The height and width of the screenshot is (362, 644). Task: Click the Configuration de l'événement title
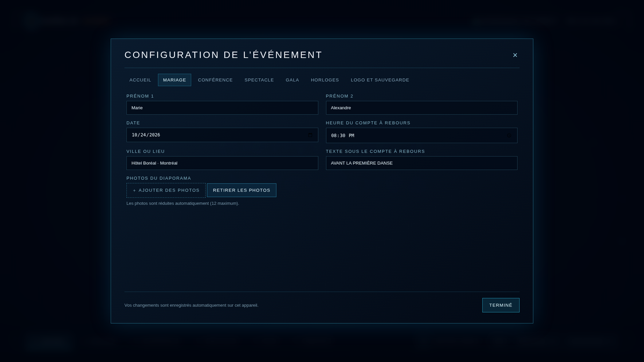pyautogui.click(x=223, y=55)
